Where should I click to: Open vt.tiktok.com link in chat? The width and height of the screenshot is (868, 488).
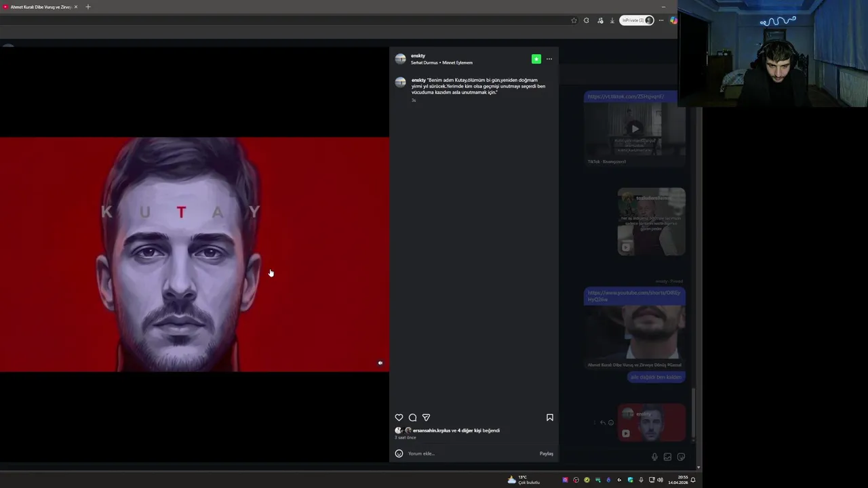pos(626,96)
